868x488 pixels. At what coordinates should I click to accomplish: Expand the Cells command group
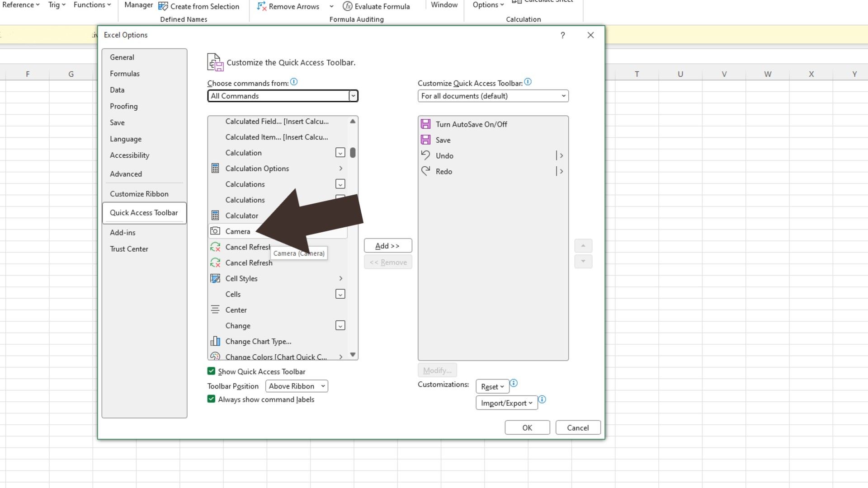(x=340, y=294)
